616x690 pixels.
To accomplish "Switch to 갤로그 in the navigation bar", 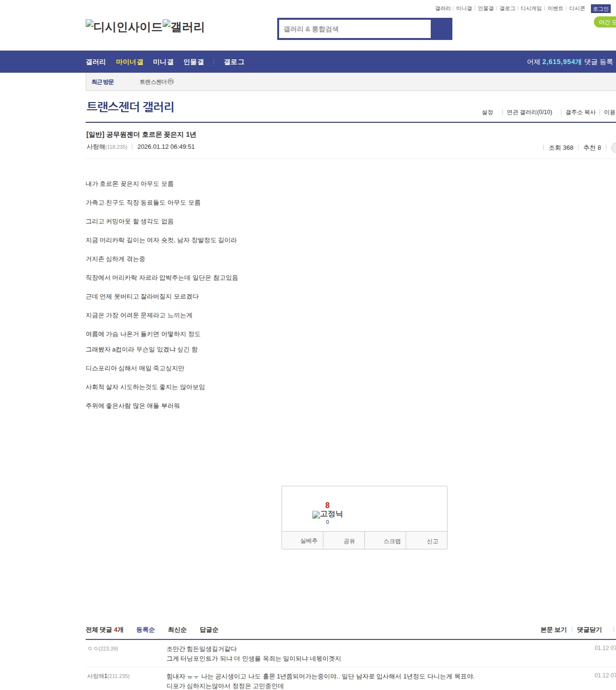I will (234, 62).
